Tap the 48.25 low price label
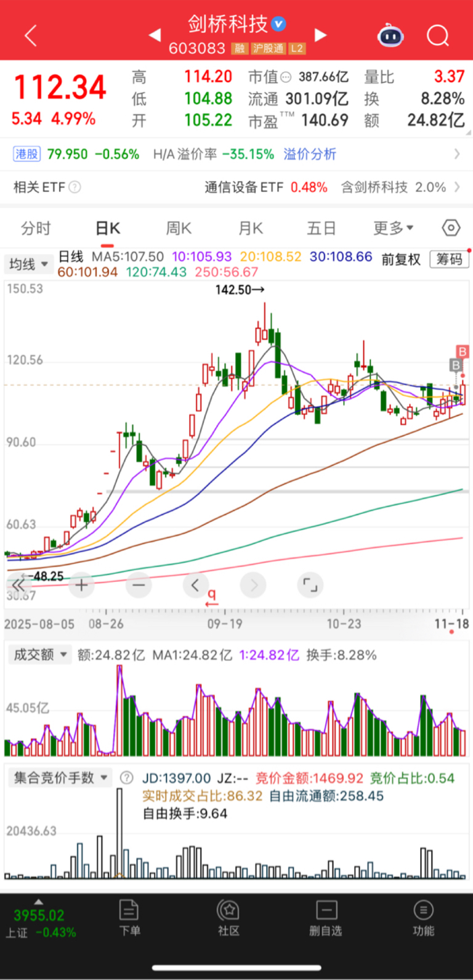The width and height of the screenshot is (473, 980). click(43, 576)
